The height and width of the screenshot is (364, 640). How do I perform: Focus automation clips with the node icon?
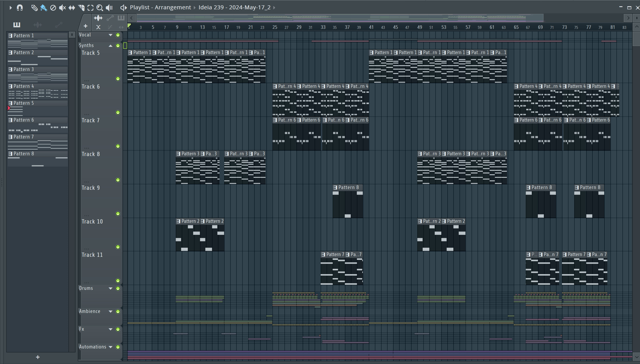point(110,18)
